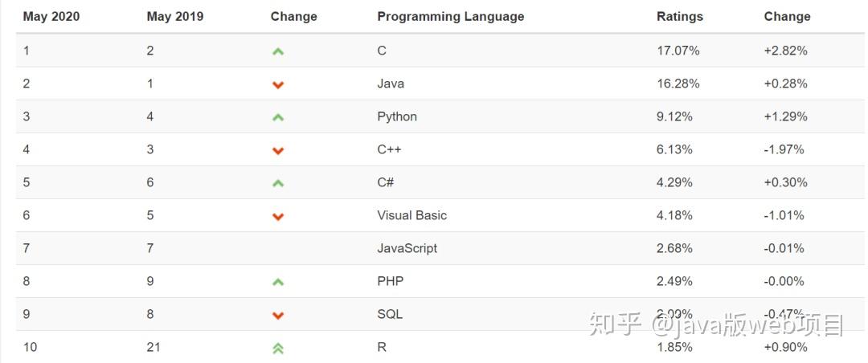Click the May 2019 column header
The image size is (868, 363).
[175, 16]
